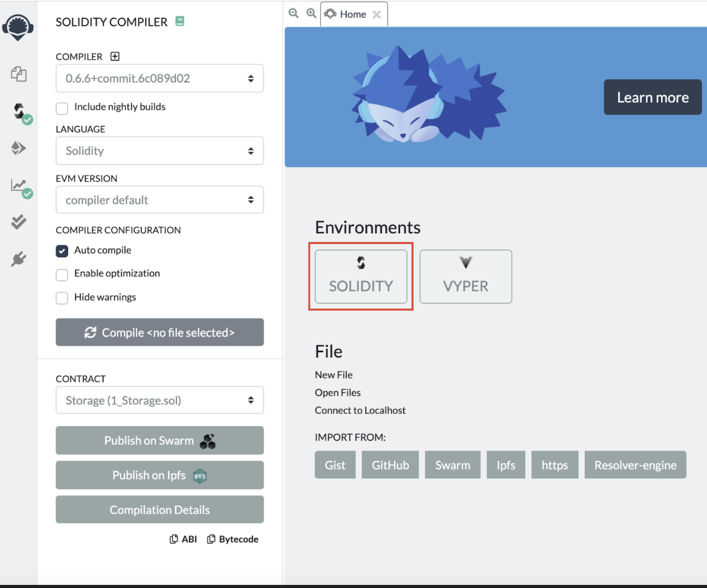Check Hide warnings option

62,298
